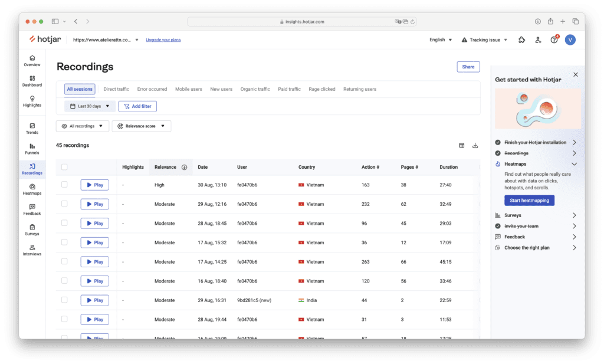Viewport: 604px width, 364px height.
Task: Open the integrations puzzle icon
Action: click(x=521, y=40)
